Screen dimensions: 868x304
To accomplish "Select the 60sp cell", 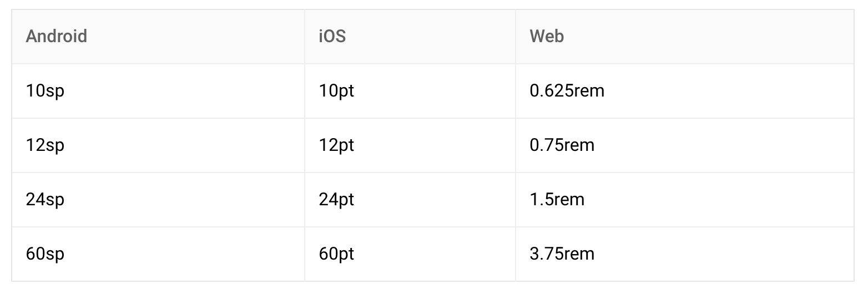I will pos(158,254).
